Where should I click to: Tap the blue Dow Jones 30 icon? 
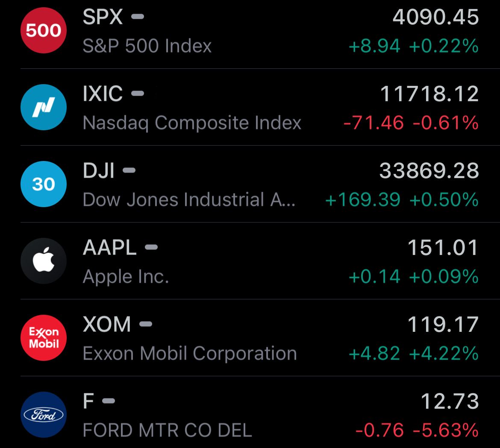click(44, 184)
